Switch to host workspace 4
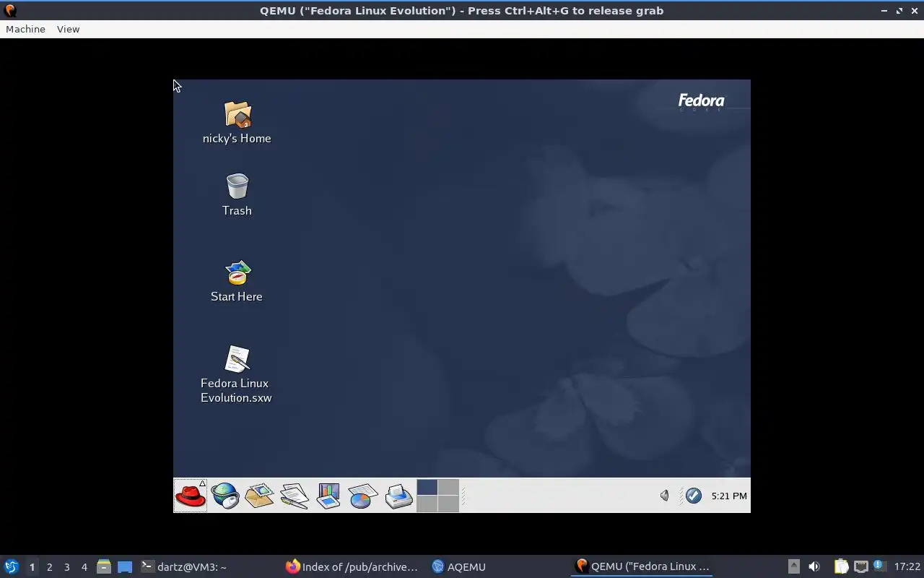Viewport: 924px width, 578px height. click(x=84, y=567)
